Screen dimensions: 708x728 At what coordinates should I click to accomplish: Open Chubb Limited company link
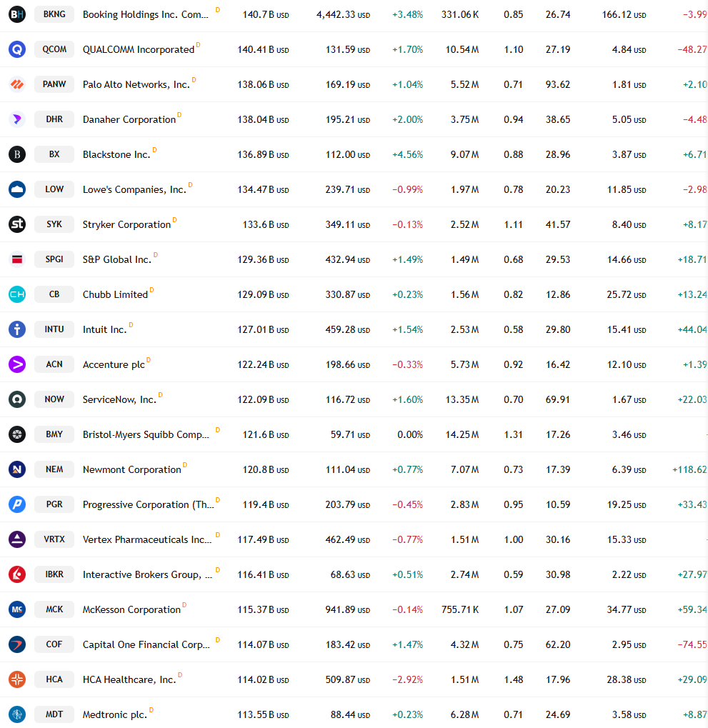pyautogui.click(x=115, y=295)
